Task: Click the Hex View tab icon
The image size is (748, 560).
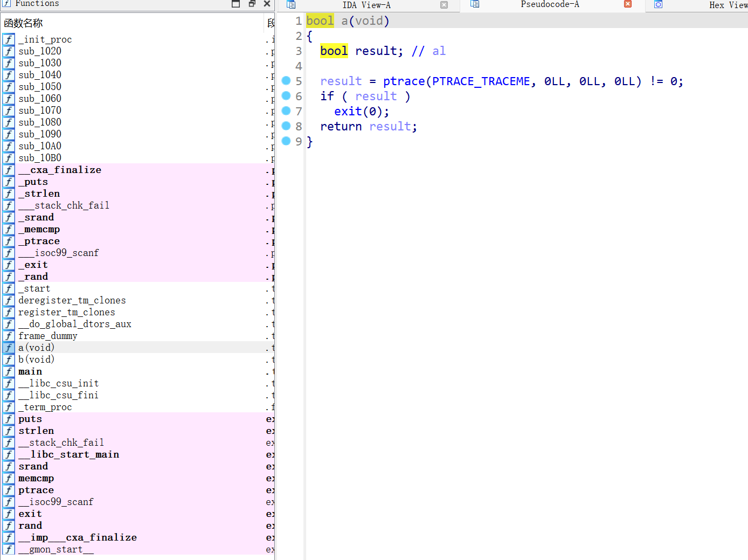Action: [658, 5]
